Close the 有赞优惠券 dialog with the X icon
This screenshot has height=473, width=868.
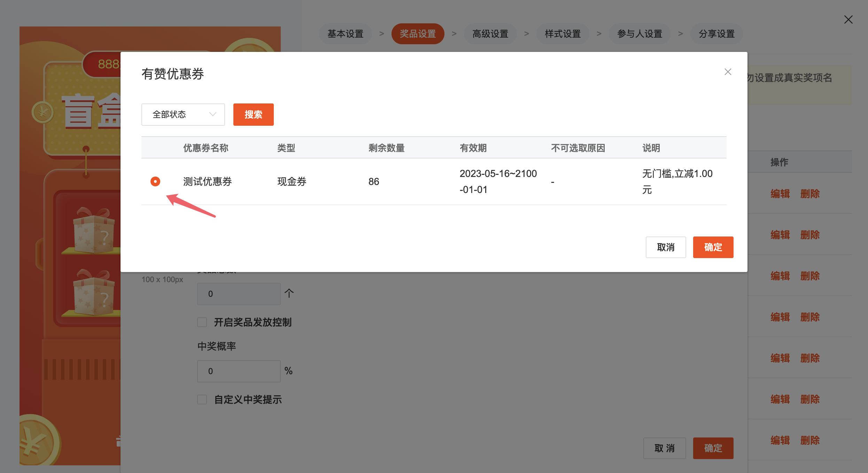point(728,72)
